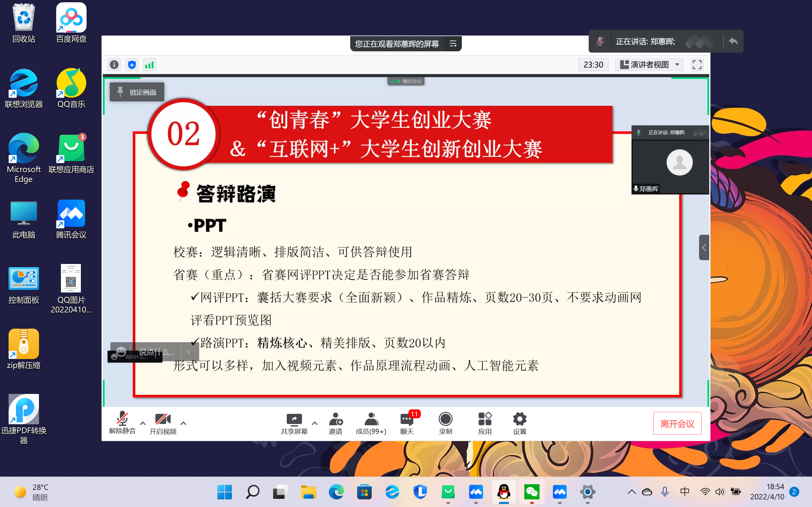Click the blue security shield icon

132,64
